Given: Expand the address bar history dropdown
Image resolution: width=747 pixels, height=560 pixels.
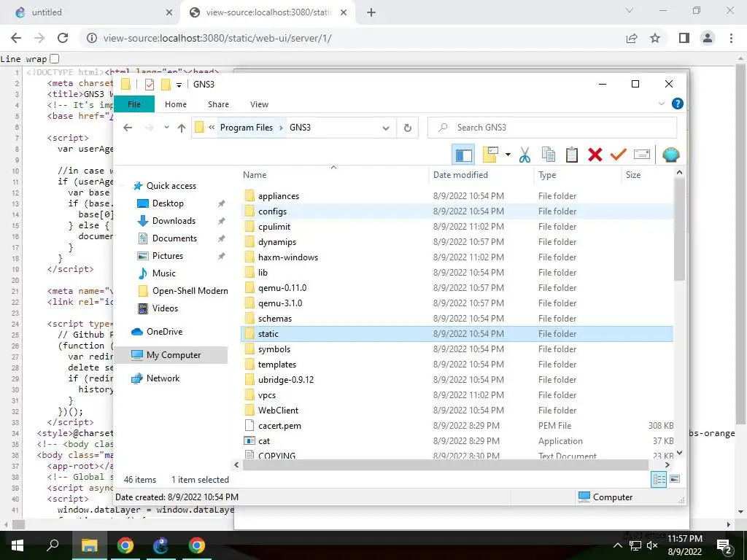Looking at the screenshot, I should click(386, 128).
